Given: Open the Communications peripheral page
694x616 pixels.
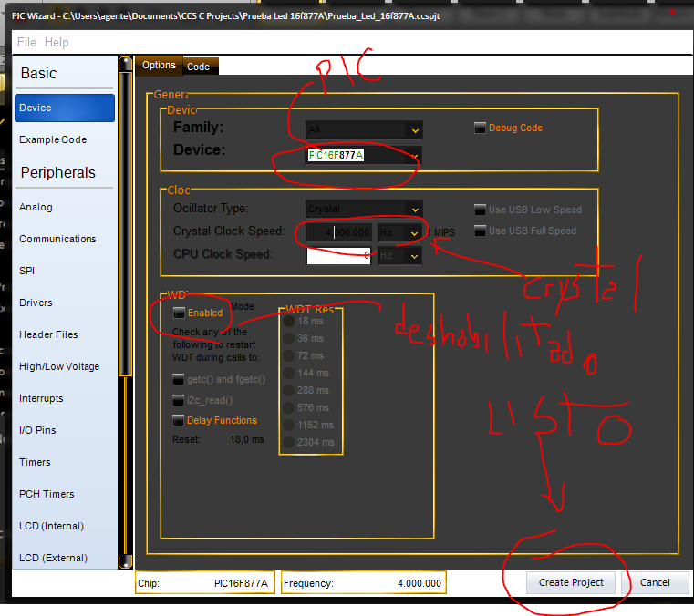Looking at the screenshot, I should (x=65, y=240).
